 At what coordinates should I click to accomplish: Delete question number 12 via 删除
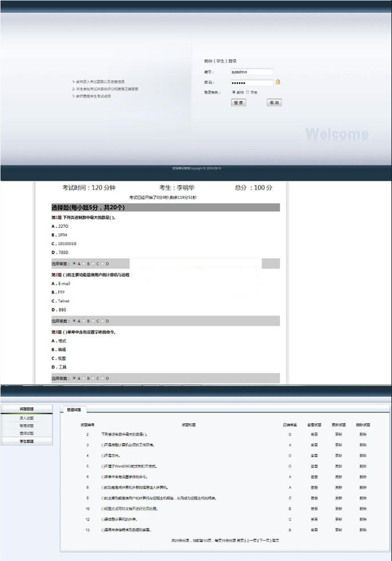[363, 519]
